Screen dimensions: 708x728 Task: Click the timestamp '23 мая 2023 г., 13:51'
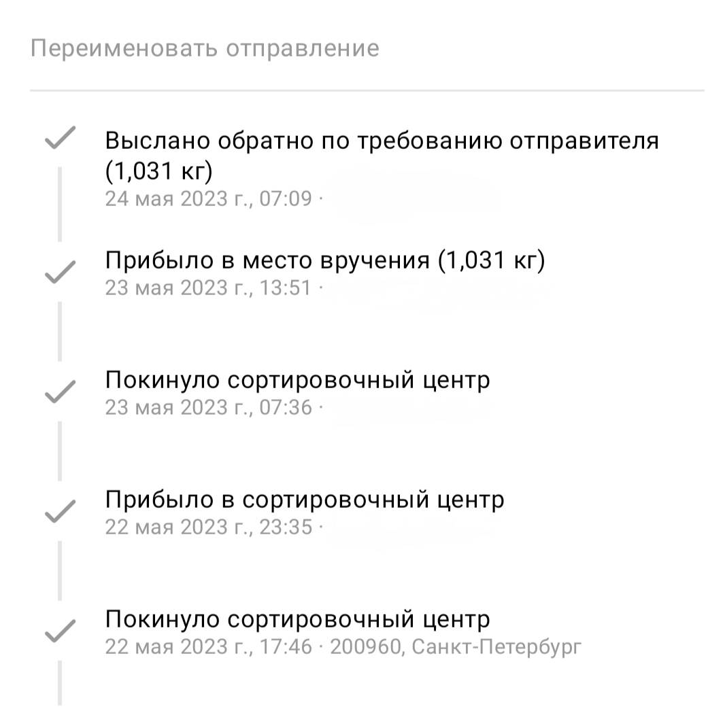(209, 288)
